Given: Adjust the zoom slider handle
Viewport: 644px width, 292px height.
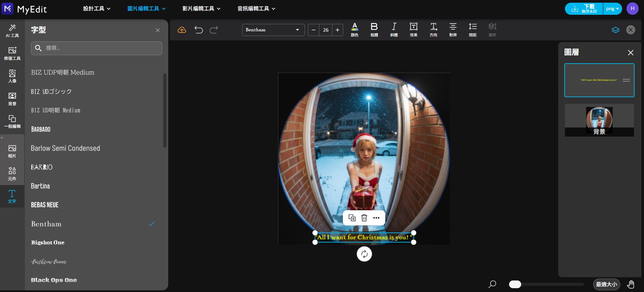Looking at the screenshot, I should [515, 284].
